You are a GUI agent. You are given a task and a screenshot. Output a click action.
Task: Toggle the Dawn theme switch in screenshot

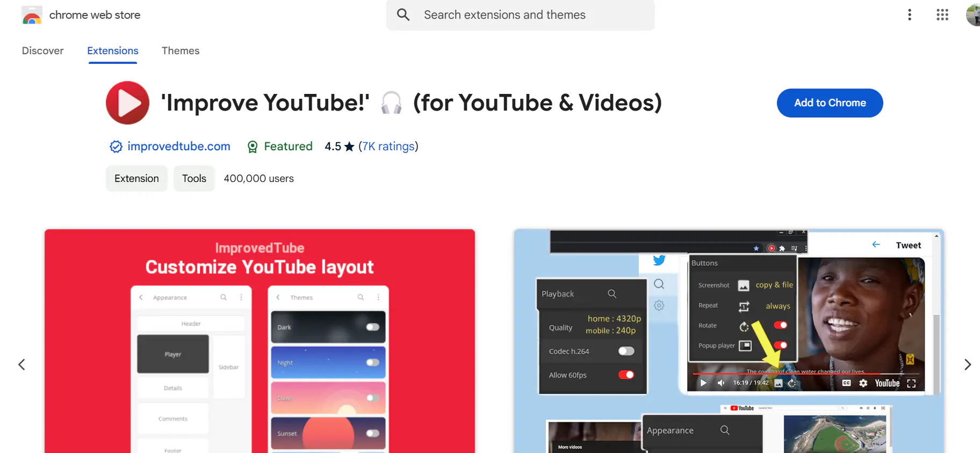click(372, 398)
